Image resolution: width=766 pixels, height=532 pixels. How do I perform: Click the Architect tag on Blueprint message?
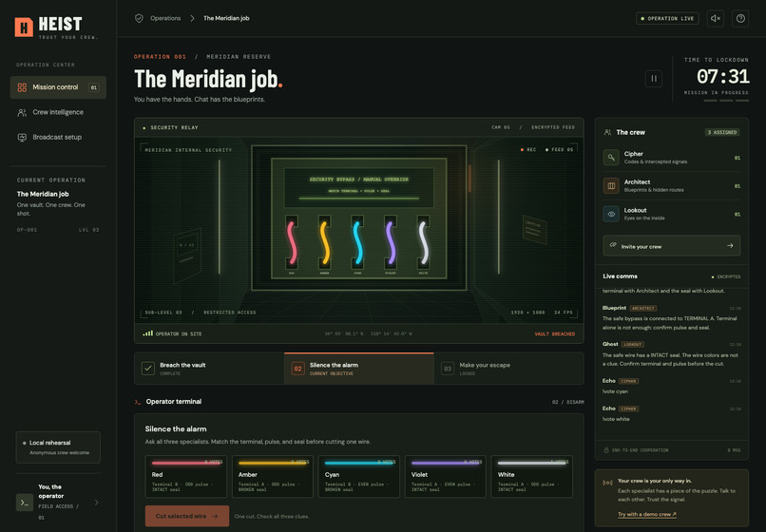click(642, 308)
